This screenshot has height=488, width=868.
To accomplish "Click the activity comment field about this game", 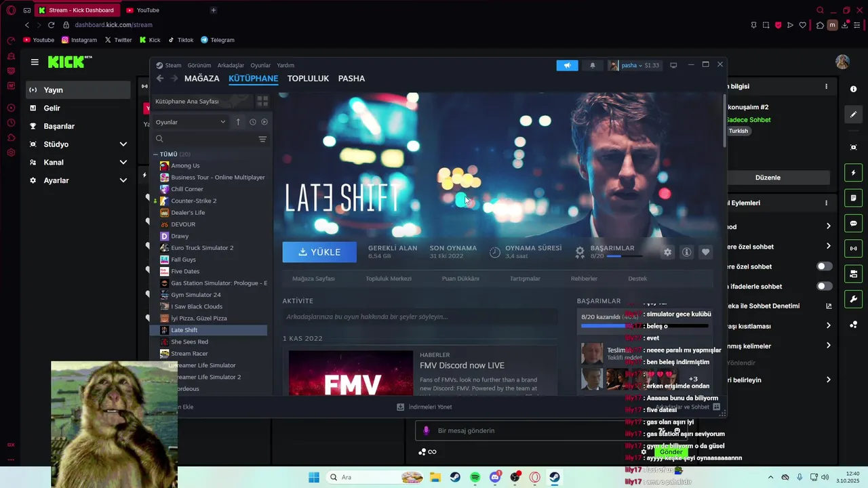I will [x=420, y=317].
